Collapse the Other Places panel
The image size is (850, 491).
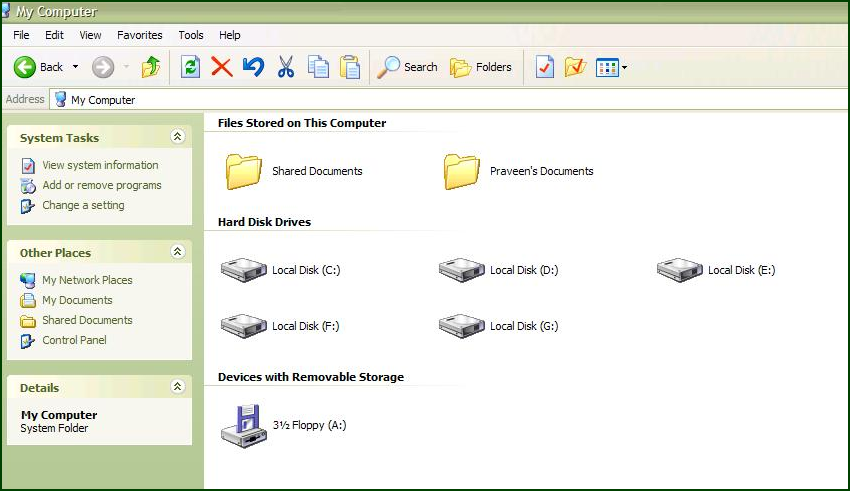[177, 251]
